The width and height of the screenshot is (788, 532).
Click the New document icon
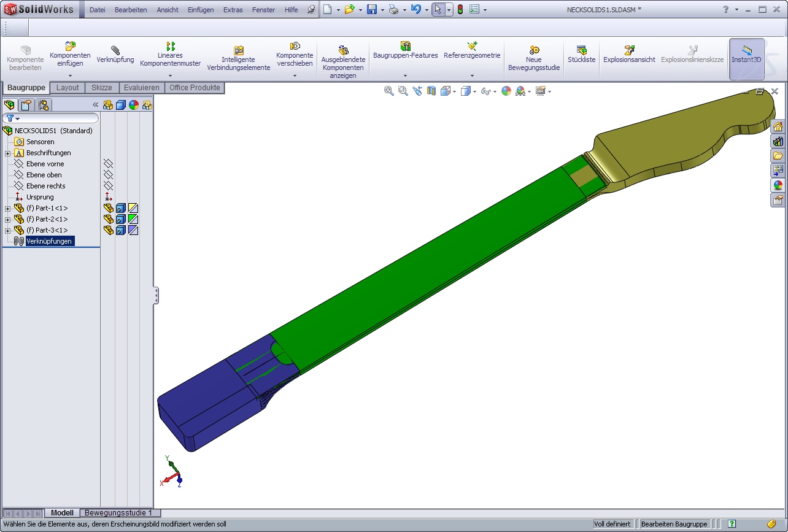328,9
